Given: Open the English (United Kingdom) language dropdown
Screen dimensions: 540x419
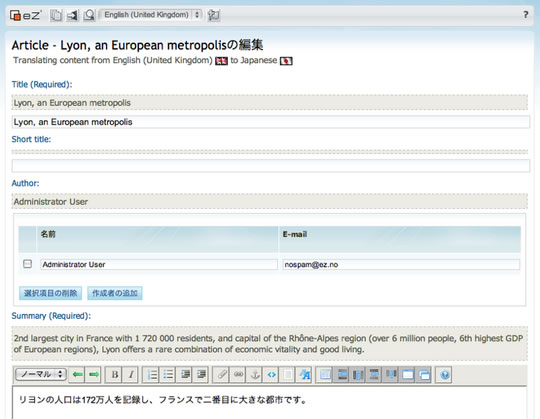Looking at the screenshot, I should click(x=150, y=15).
